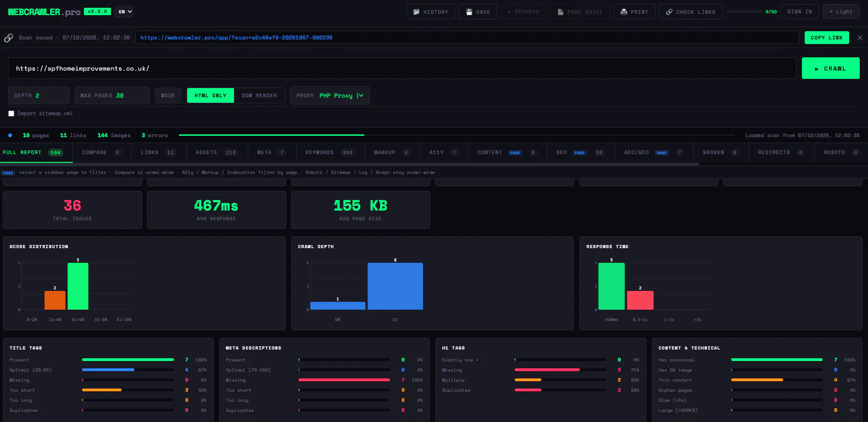Select DOM Render crawl mode
The image size is (868, 422).
[x=259, y=95]
